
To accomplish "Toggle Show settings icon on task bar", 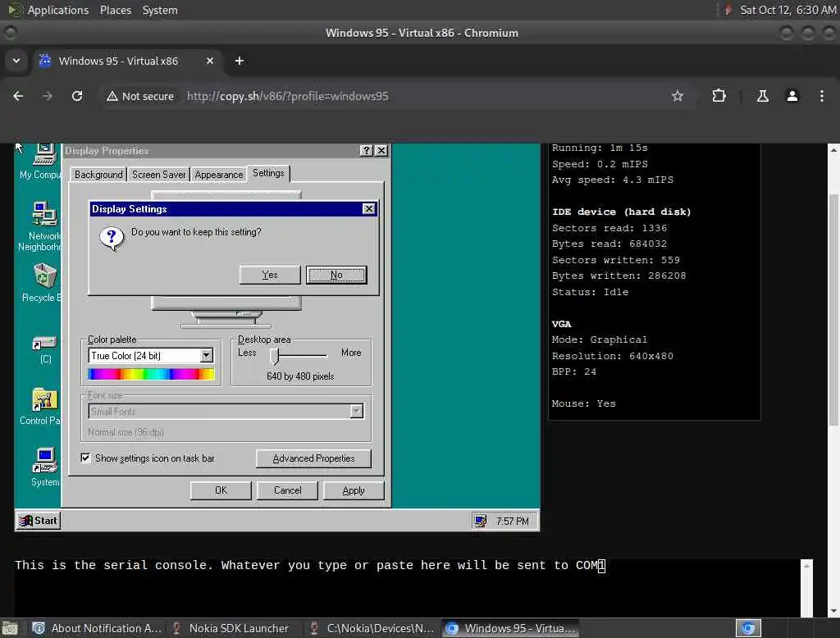I will click(85, 458).
